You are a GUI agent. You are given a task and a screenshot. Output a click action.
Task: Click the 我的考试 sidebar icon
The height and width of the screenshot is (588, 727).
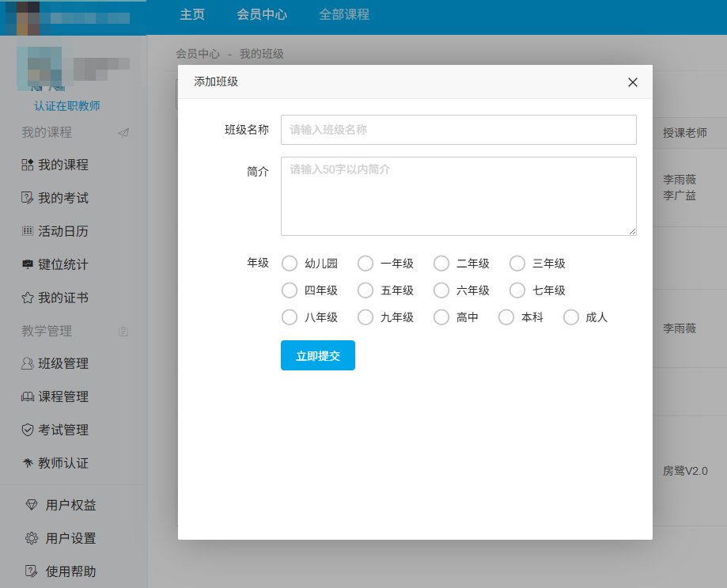point(27,199)
